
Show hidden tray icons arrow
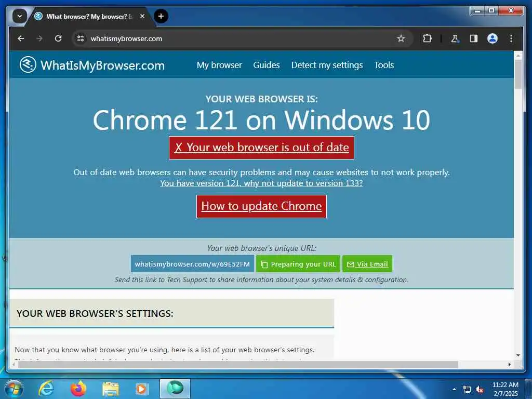click(x=454, y=390)
